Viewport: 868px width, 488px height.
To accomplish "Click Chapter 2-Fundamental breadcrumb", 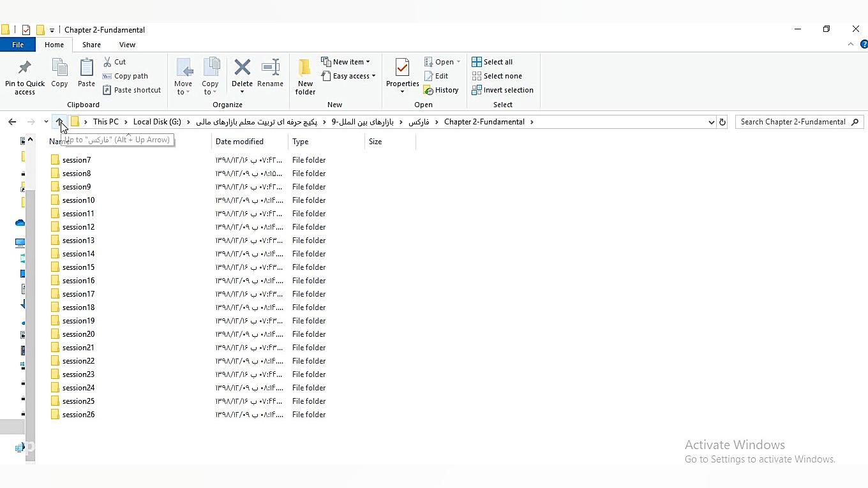I will pyautogui.click(x=484, y=122).
